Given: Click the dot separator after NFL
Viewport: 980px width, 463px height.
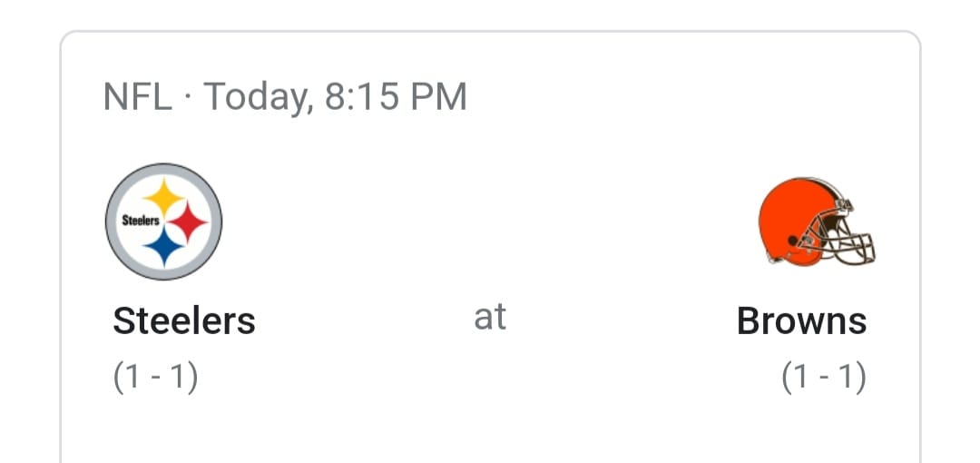Looking at the screenshot, I should pos(188,96).
